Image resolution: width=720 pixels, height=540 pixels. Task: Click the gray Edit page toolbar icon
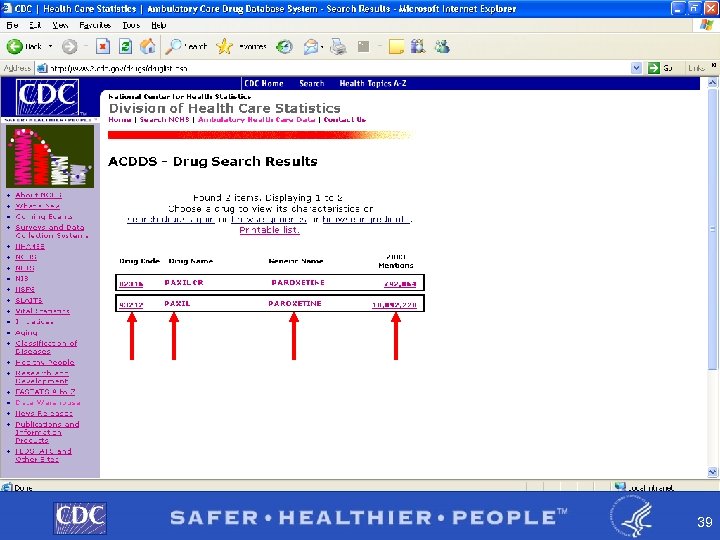click(363, 46)
